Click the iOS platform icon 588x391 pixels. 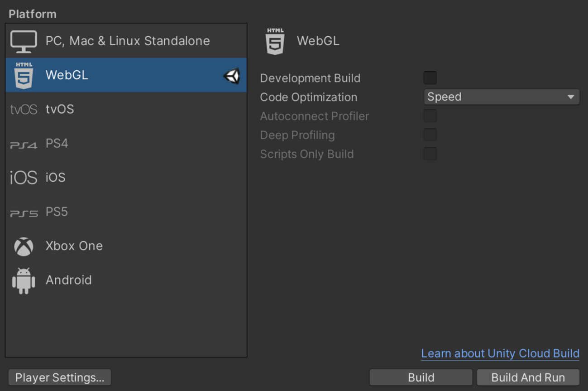(x=24, y=178)
